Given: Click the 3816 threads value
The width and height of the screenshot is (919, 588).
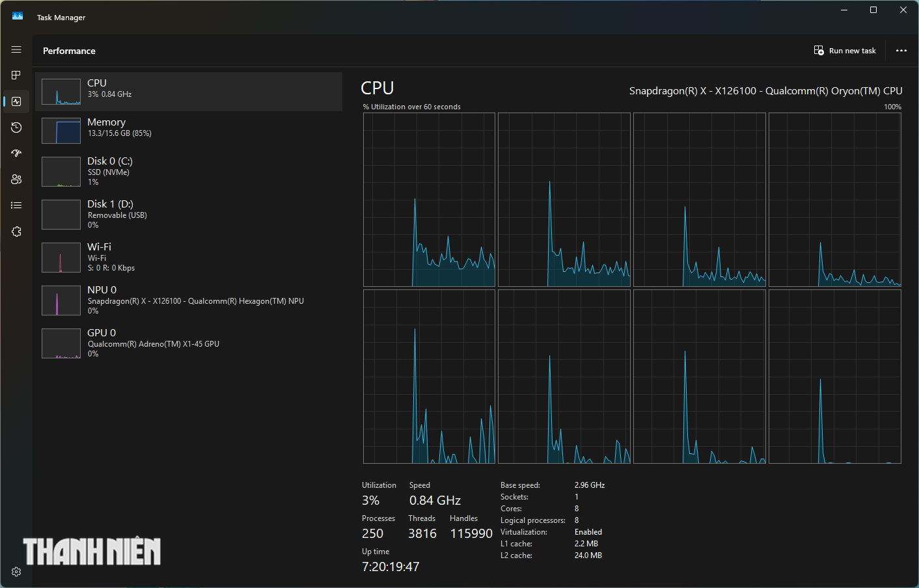Looking at the screenshot, I should pyautogui.click(x=422, y=533).
